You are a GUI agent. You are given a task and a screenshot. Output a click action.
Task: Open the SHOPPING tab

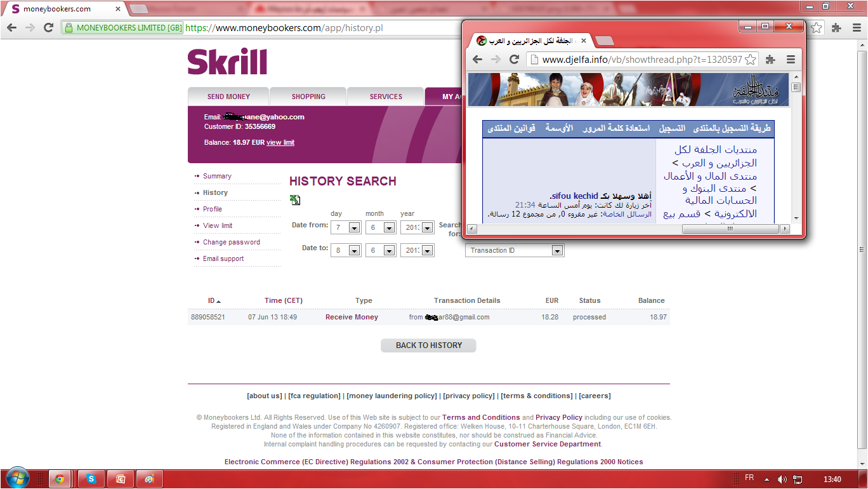click(308, 97)
